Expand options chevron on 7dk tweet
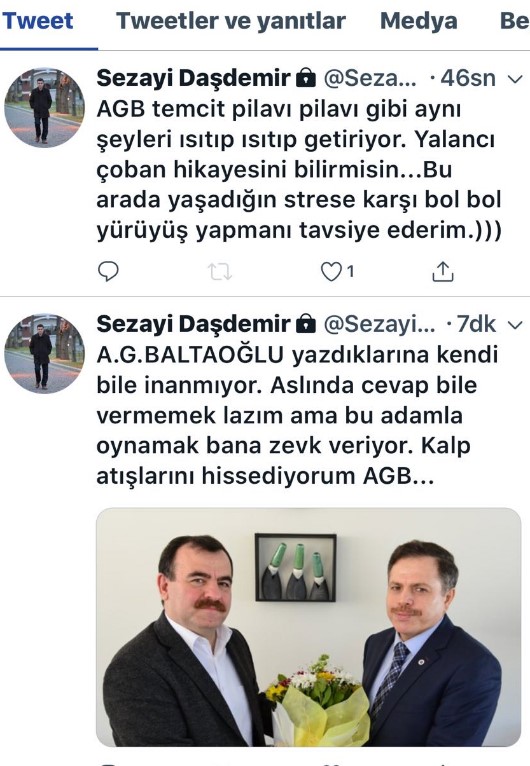The height and width of the screenshot is (766, 530). pyautogui.click(x=515, y=325)
